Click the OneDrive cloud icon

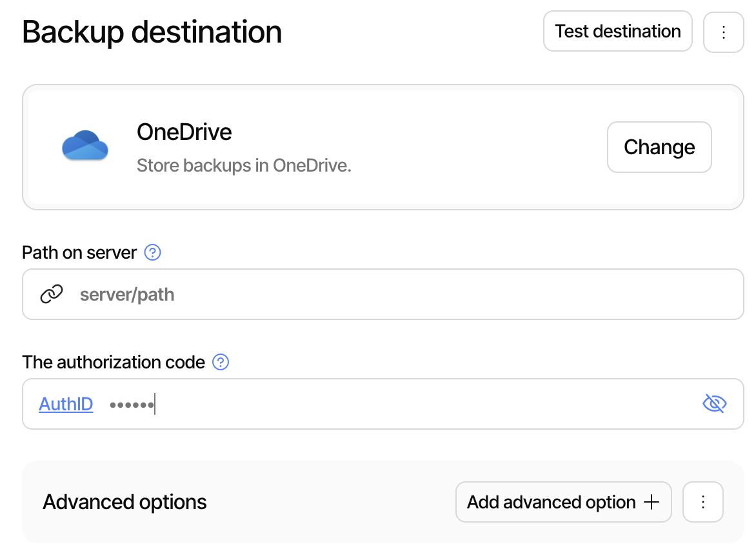(85, 146)
